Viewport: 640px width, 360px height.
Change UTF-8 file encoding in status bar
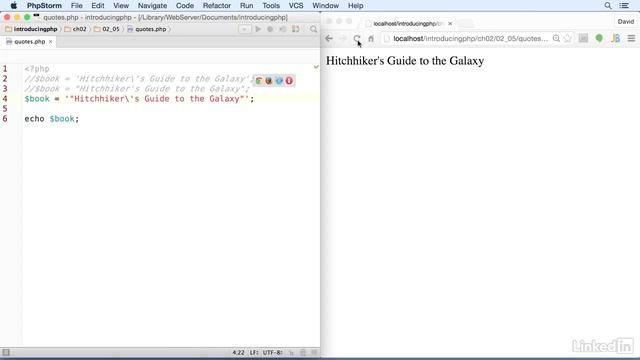(x=272, y=352)
